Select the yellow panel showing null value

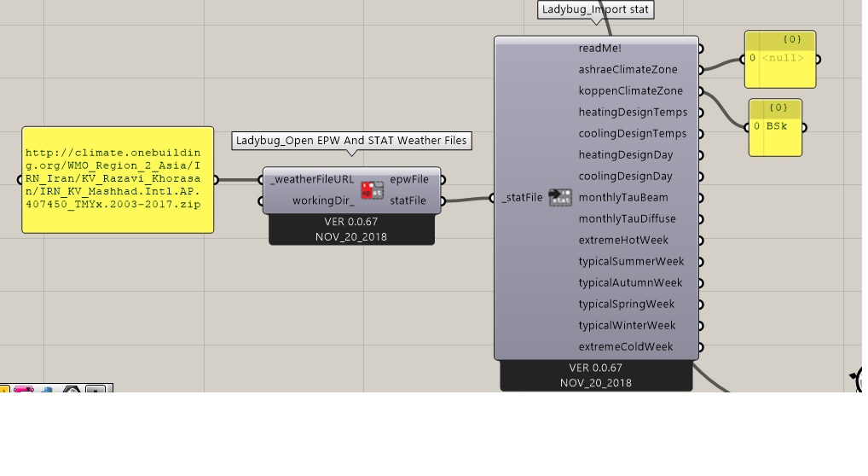[x=780, y=60]
